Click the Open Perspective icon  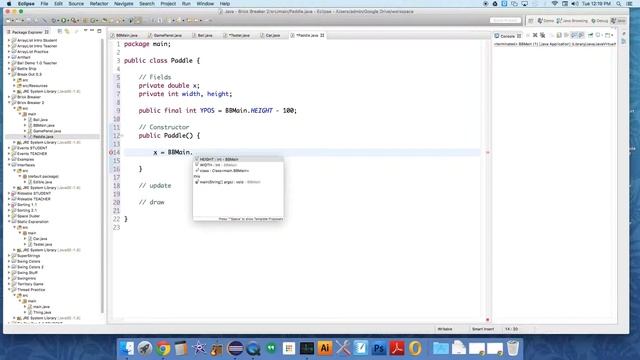(x=531, y=20)
